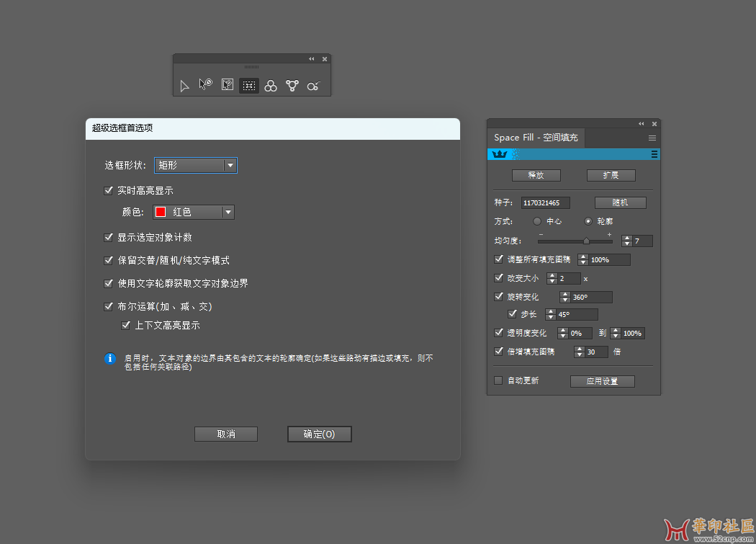Viewport: 756px width, 544px height.
Task: Click the red color swatch
Action: pos(161,212)
